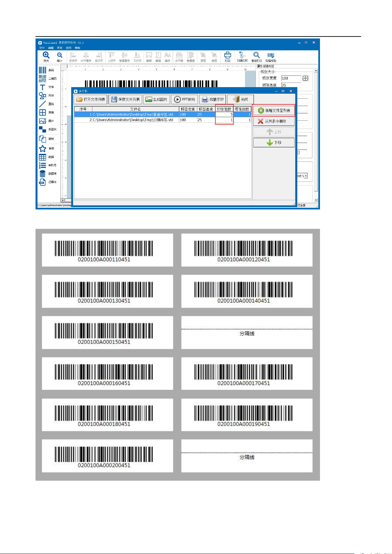This screenshot has height=554, width=392.
Task: Click the 纸张宽度 input field showing 100
Action: pyautogui.click(x=291, y=78)
